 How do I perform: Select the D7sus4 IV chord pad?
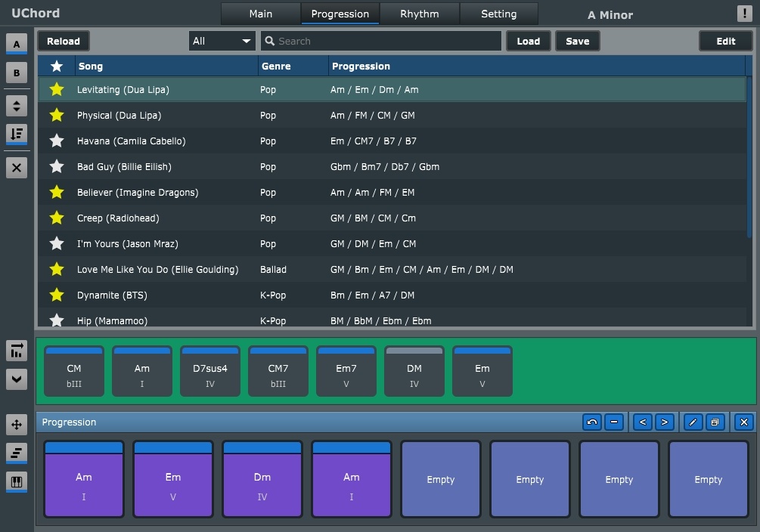pyautogui.click(x=210, y=372)
